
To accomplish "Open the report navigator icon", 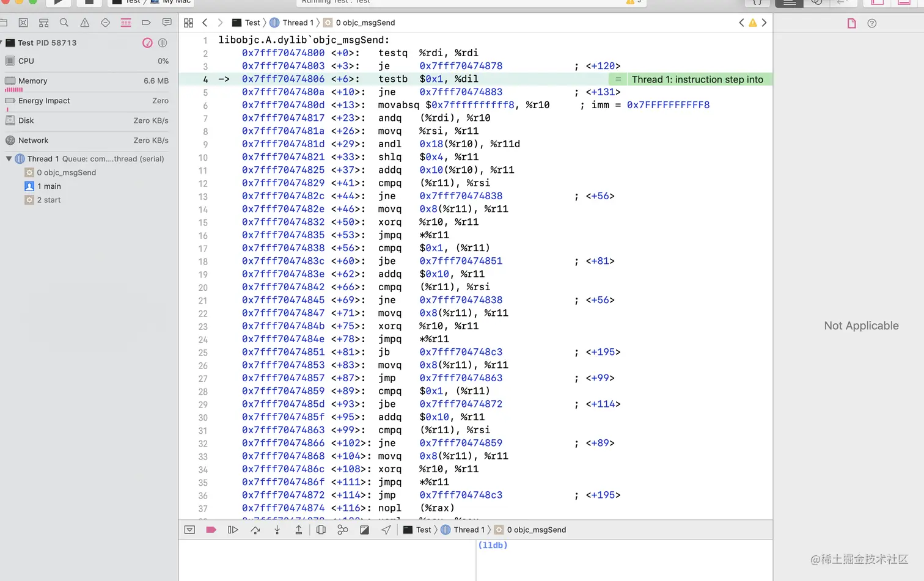I will [x=167, y=23].
